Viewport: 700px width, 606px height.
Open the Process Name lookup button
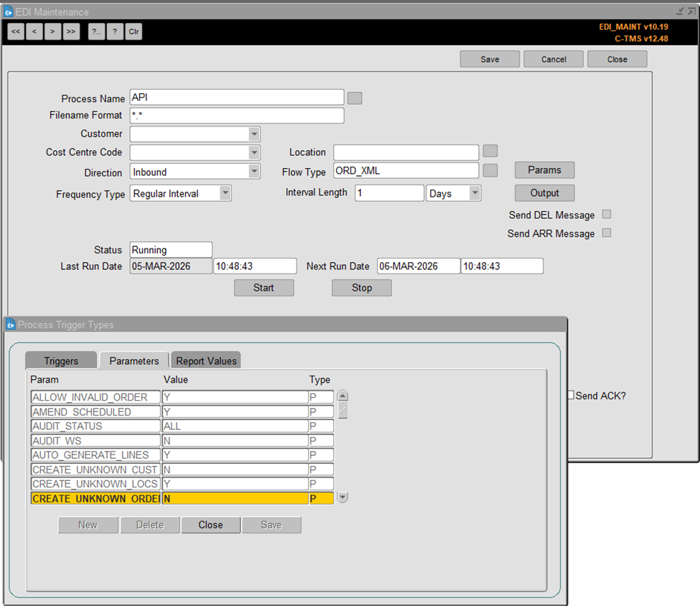click(354, 97)
